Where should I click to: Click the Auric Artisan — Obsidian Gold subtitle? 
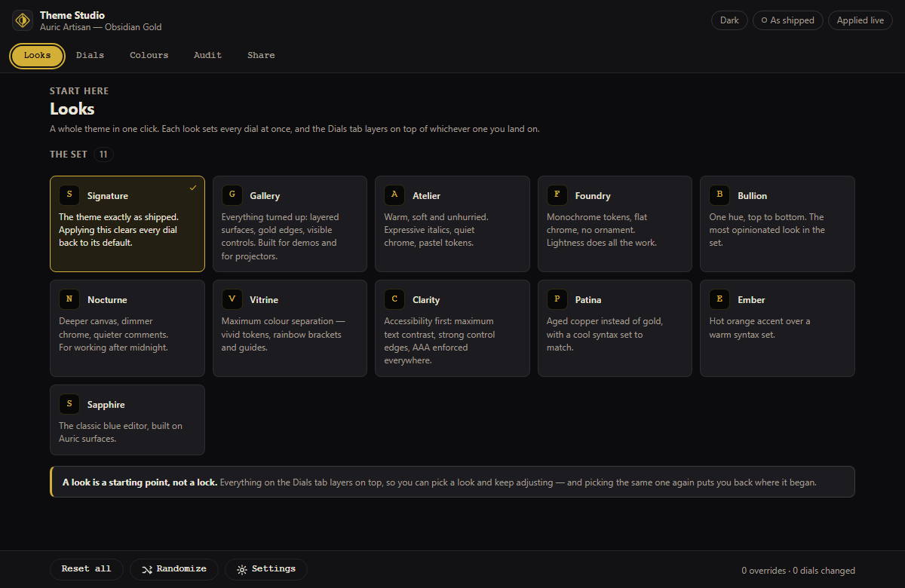[x=100, y=27]
